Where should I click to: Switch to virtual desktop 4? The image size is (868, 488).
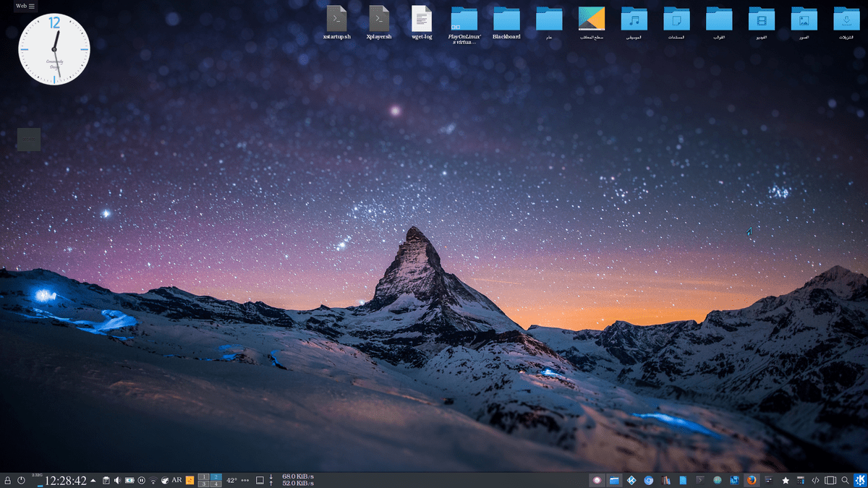click(x=216, y=484)
